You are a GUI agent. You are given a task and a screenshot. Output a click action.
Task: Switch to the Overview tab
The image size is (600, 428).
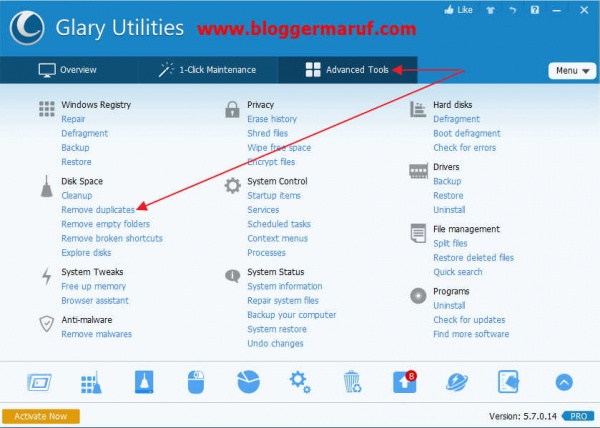[x=68, y=70]
